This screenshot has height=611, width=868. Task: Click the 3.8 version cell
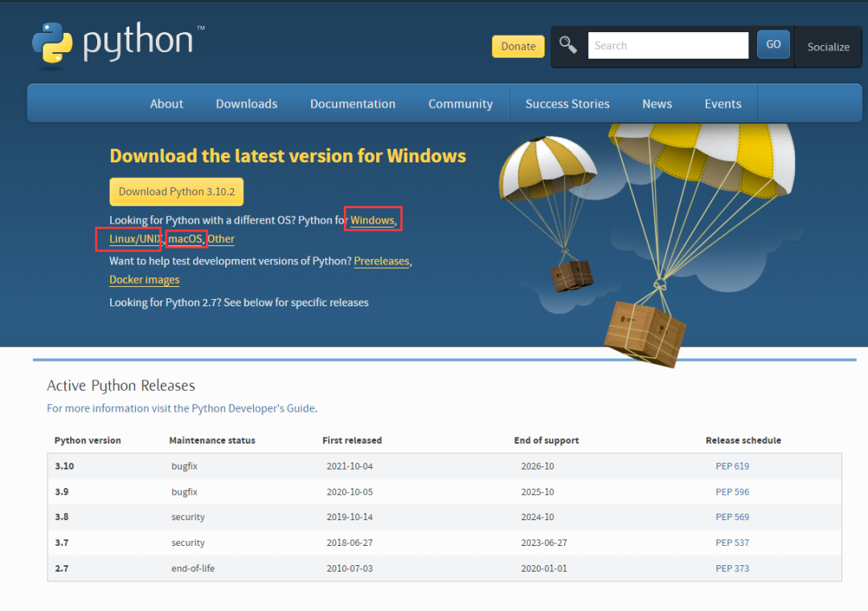coord(61,517)
